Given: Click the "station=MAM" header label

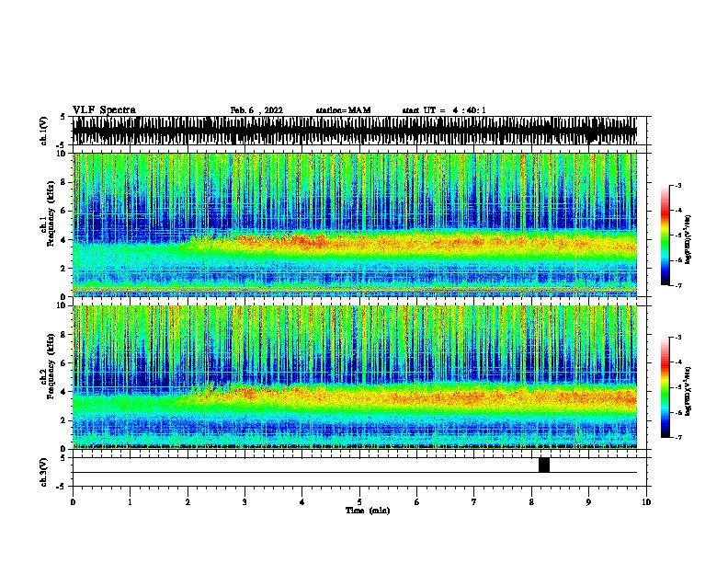Looking at the screenshot, I should (343, 110).
